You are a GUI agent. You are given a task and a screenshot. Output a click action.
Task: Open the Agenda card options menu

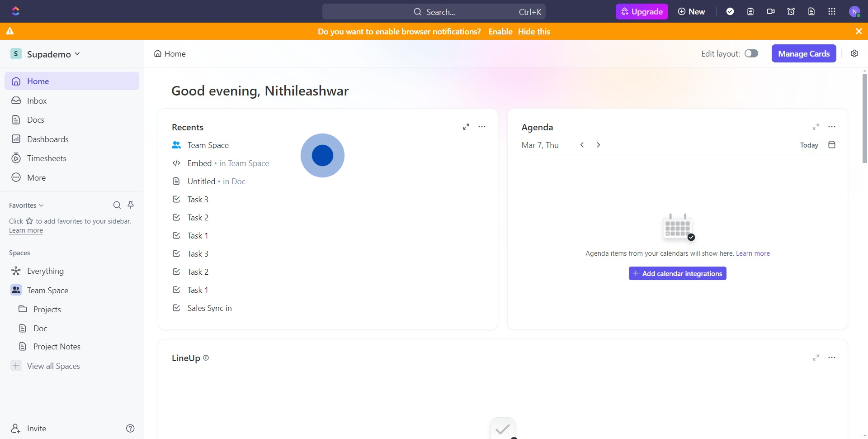pyautogui.click(x=832, y=127)
